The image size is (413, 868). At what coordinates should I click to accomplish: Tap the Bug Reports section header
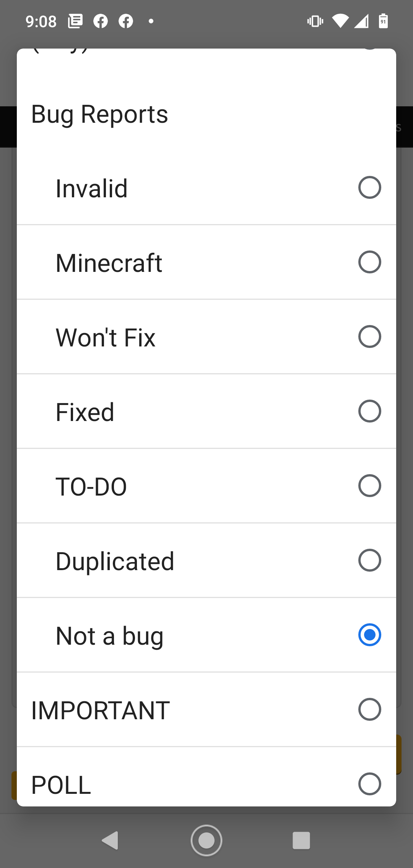[x=99, y=114]
